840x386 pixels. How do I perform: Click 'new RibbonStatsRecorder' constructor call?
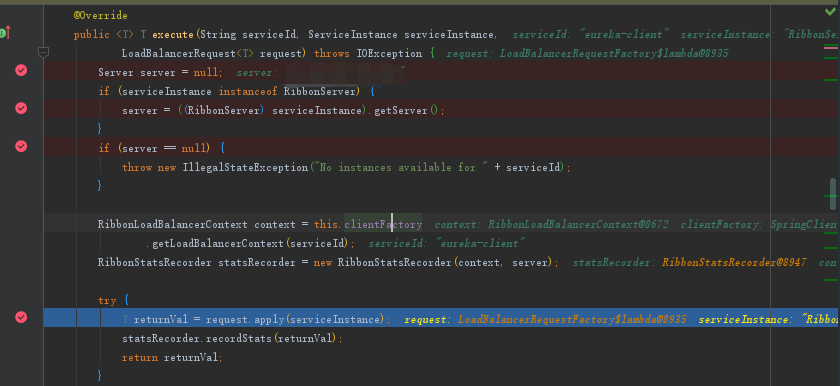coord(382,262)
